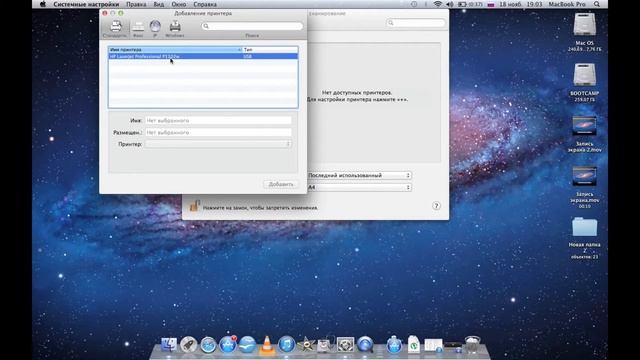Click the USB type cell of the HP printer
Viewport: 640px width, 360px height.
click(247, 56)
